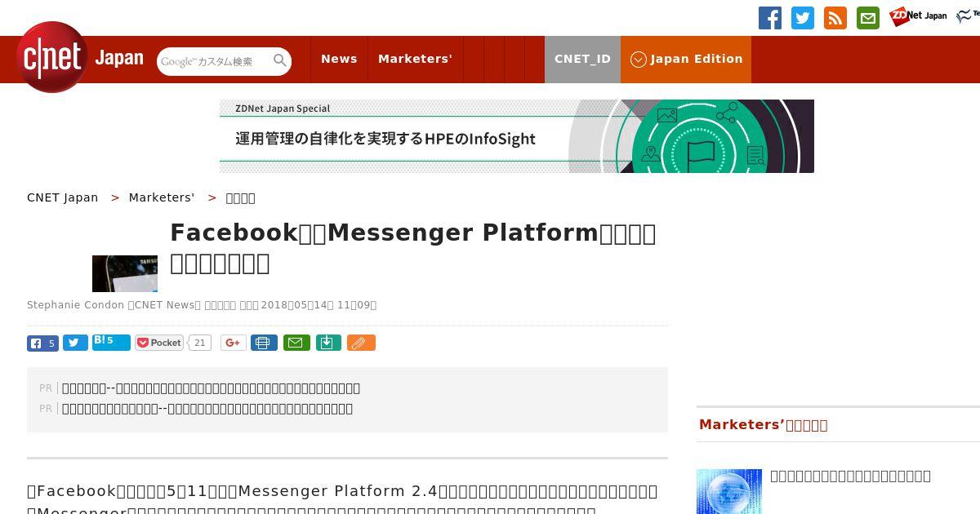
Task: Open the sidebar globe article thumbnail
Action: click(729, 491)
